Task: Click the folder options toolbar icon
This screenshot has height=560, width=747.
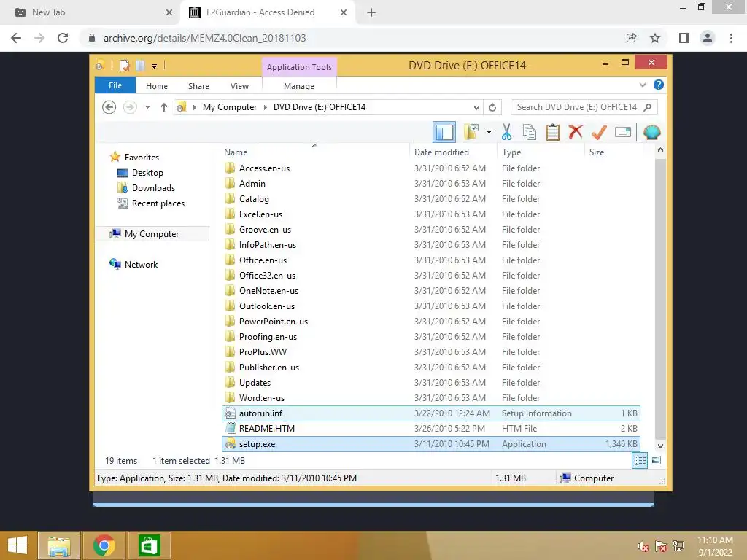Action: click(471, 132)
